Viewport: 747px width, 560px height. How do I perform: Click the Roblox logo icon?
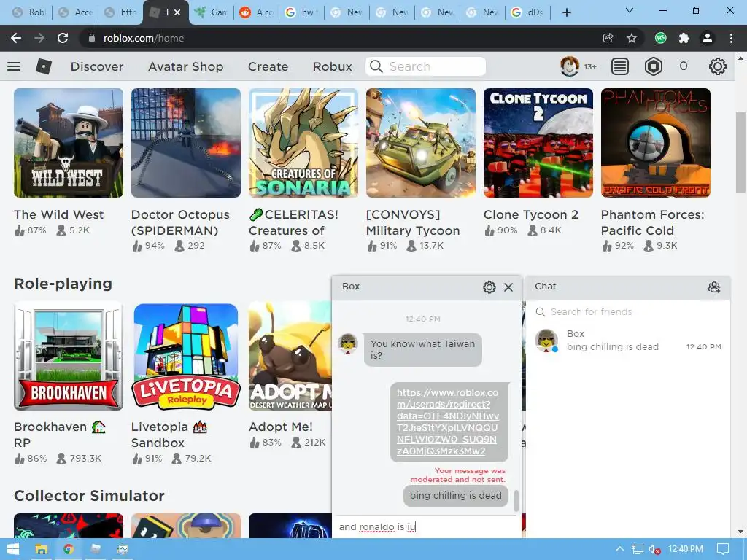(x=43, y=66)
